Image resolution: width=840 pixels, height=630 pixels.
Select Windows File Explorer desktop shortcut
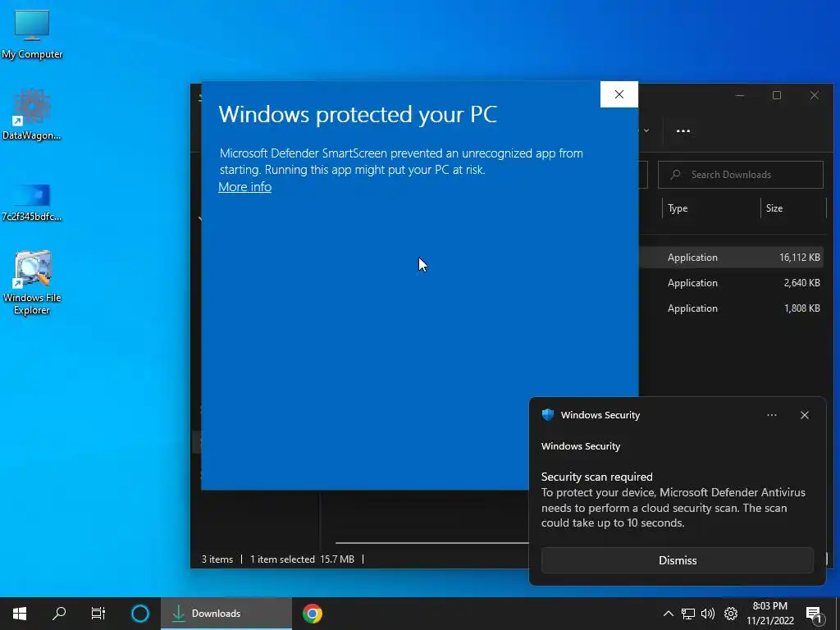pos(32,282)
